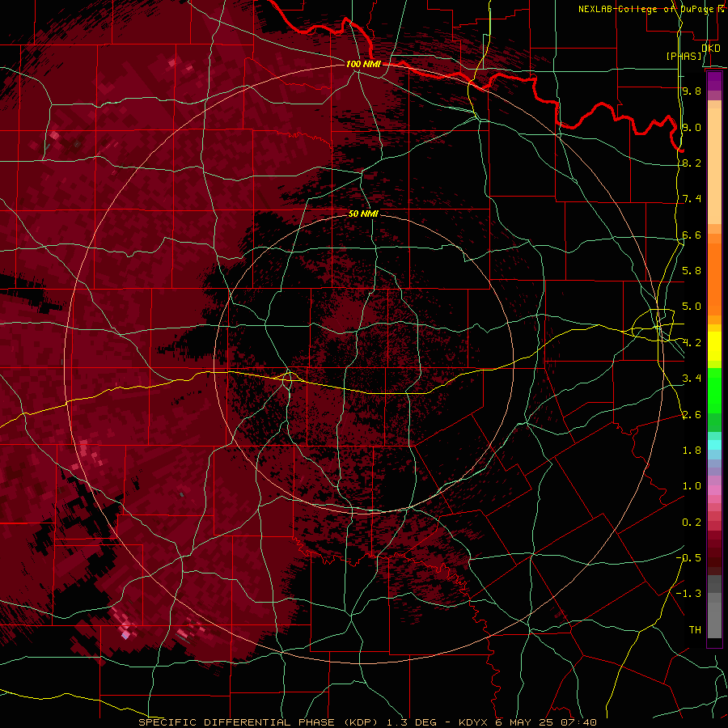The height and width of the screenshot is (728, 728).
Task: Pick the bright green band on color bar
Action: (714, 391)
